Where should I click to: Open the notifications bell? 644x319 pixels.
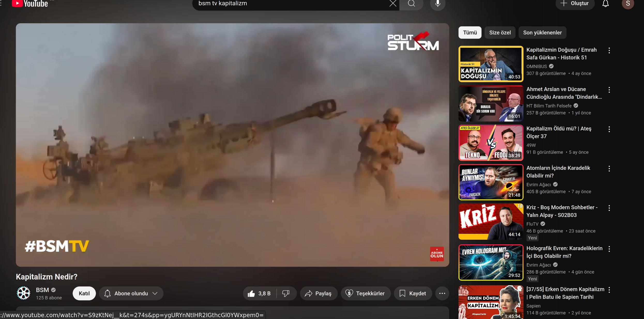[x=605, y=4]
